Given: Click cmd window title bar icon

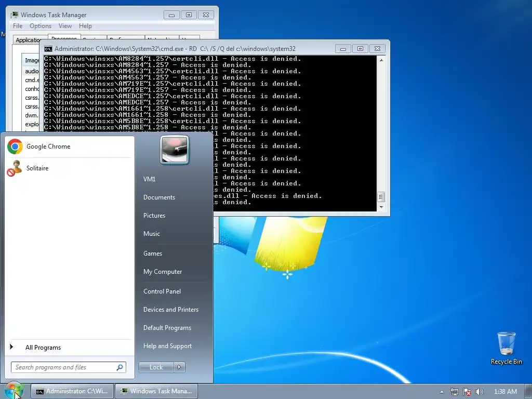Looking at the screenshot, I should pos(48,49).
